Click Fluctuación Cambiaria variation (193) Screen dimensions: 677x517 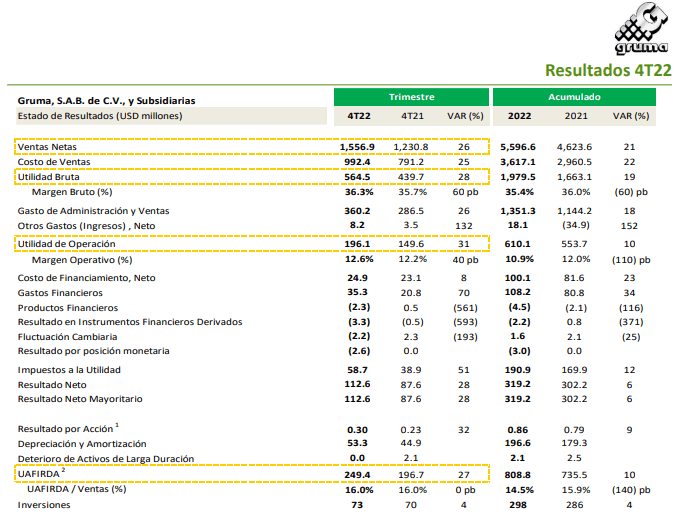(465, 337)
